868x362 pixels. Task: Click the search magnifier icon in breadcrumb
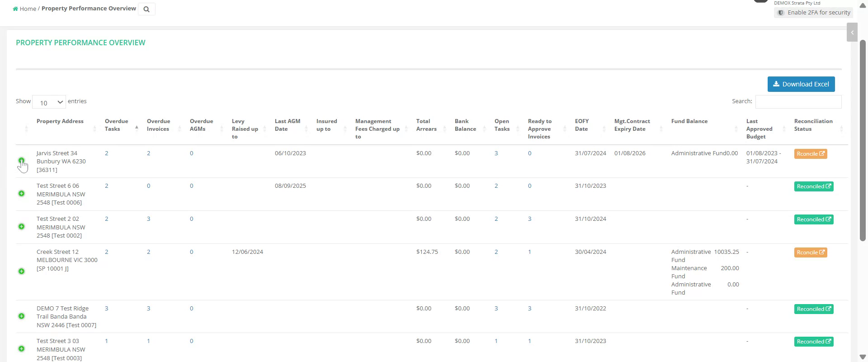pyautogui.click(x=146, y=9)
